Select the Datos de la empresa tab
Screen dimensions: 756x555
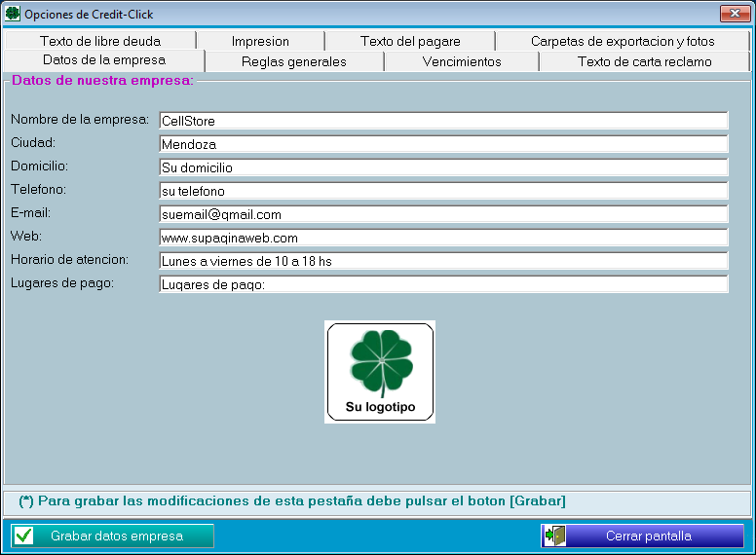[x=104, y=60]
